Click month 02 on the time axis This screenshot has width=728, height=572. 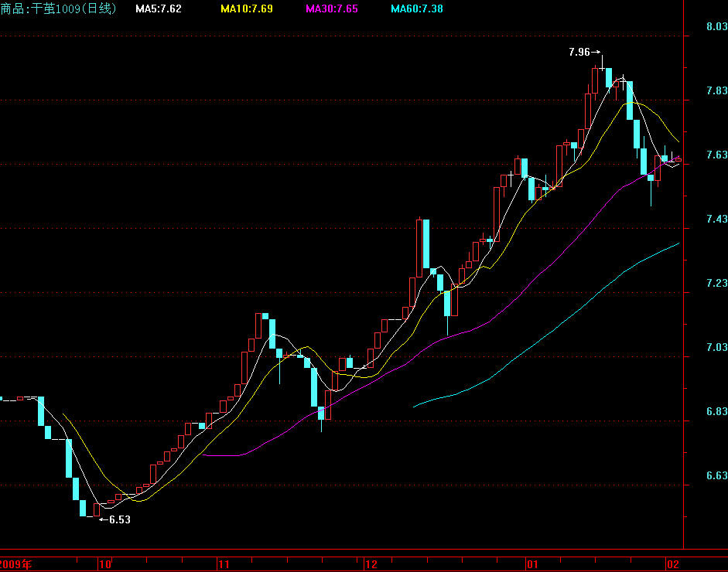pyautogui.click(x=673, y=564)
